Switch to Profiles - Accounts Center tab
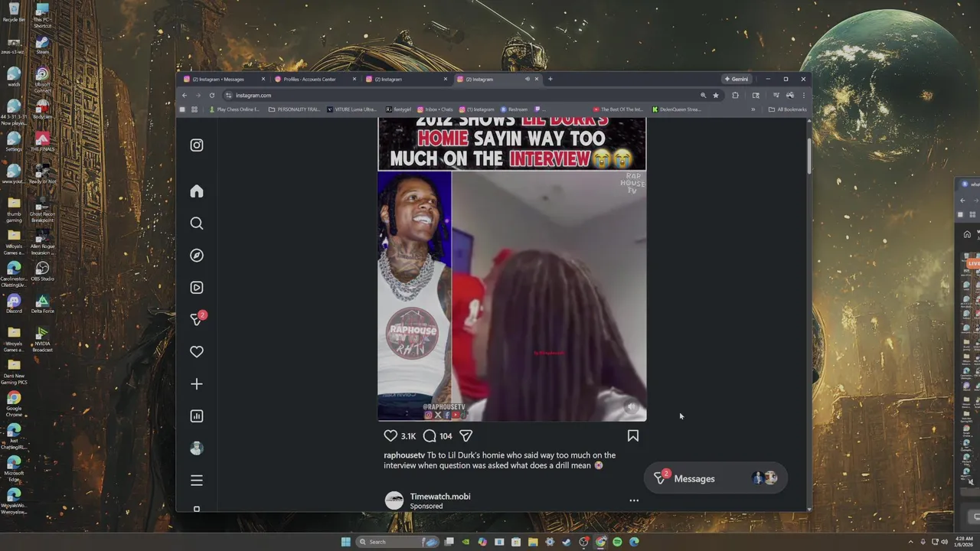980x551 pixels. (x=314, y=79)
